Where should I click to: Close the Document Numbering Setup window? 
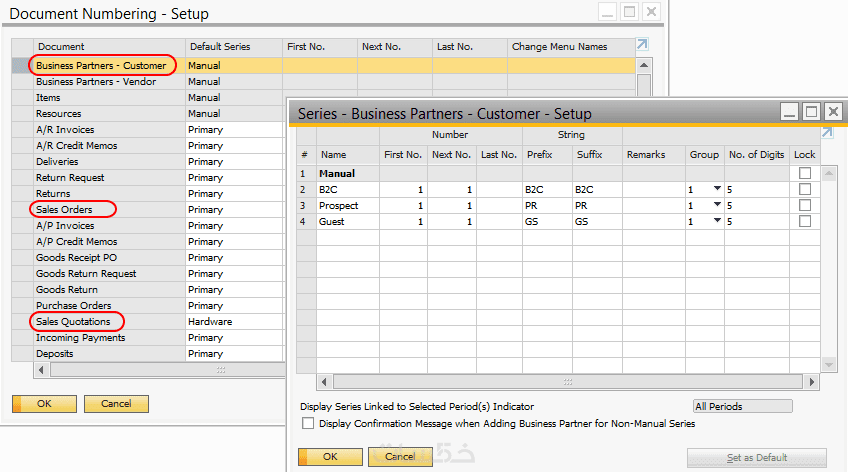[652, 12]
